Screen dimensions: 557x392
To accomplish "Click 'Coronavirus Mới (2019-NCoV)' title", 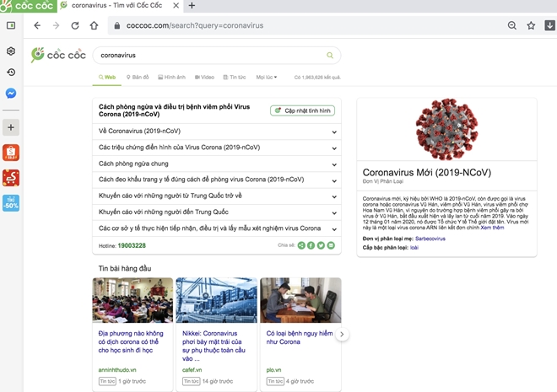I will [427, 173].
